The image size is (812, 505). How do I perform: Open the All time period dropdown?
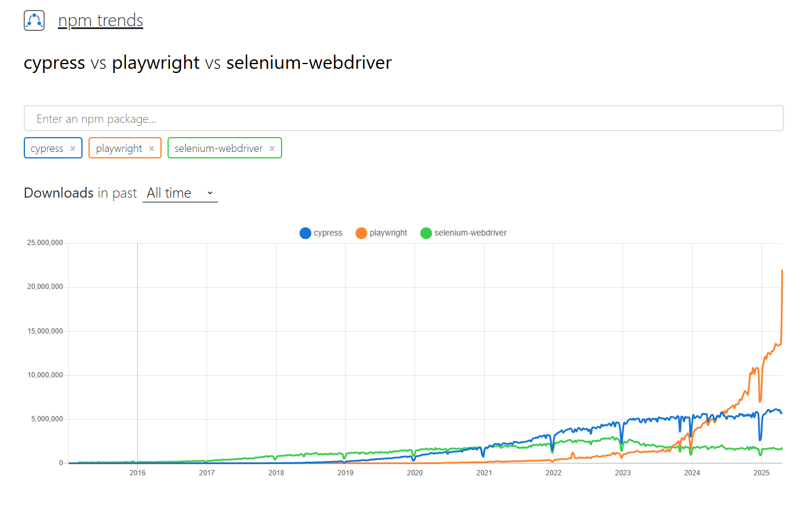tap(180, 193)
